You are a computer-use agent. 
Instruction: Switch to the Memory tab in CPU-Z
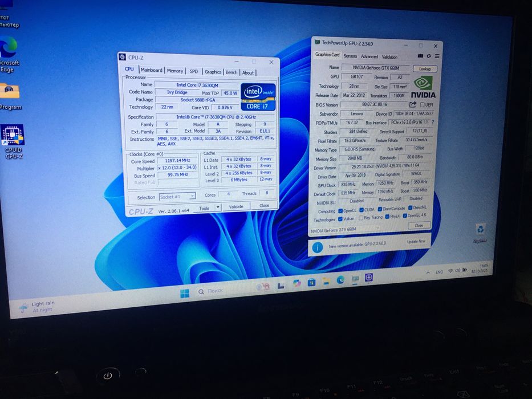pyautogui.click(x=175, y=71)
